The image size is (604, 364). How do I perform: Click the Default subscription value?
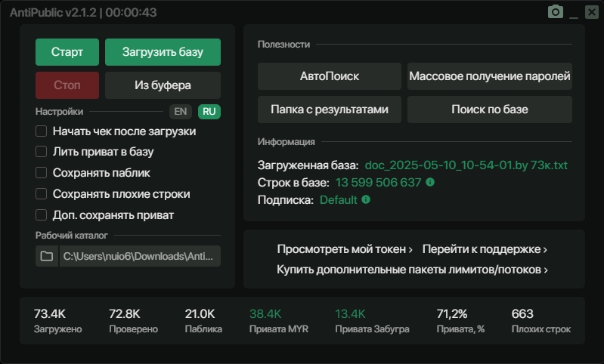click(x=339, y=199)
